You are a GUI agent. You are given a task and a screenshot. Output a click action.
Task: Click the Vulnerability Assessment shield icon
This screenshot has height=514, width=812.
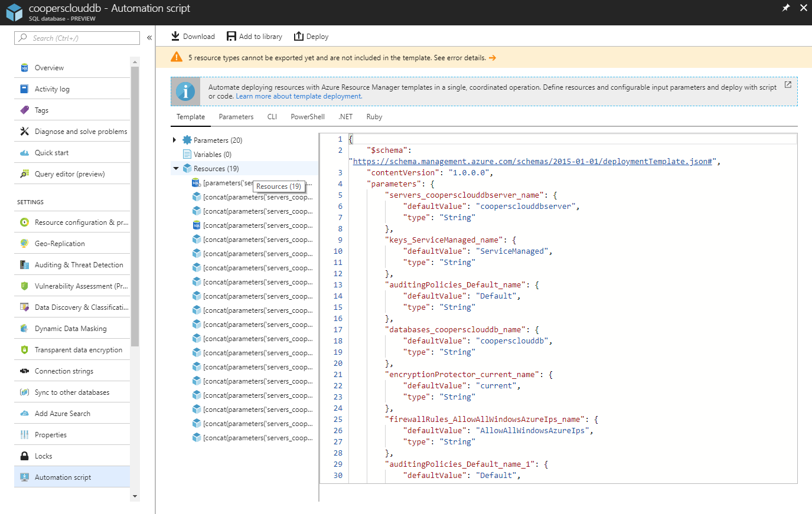pyautogui.click(x=24, y=286)
